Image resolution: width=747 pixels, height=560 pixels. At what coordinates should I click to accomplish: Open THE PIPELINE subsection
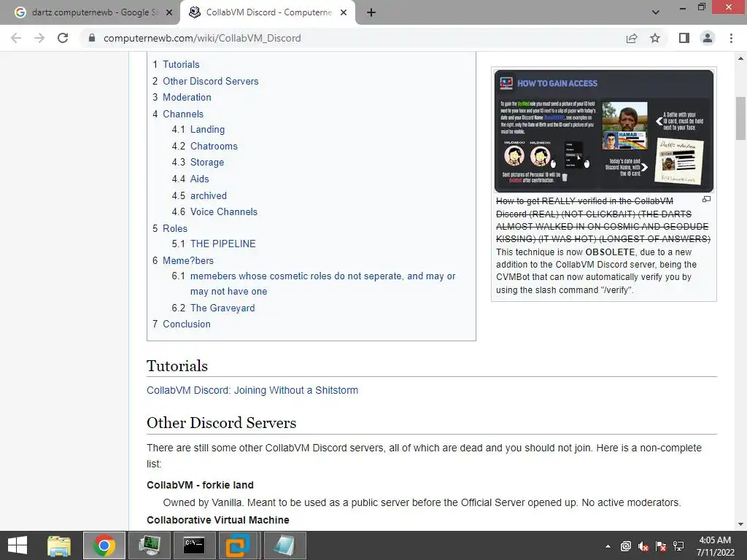(x=223, y=244)
